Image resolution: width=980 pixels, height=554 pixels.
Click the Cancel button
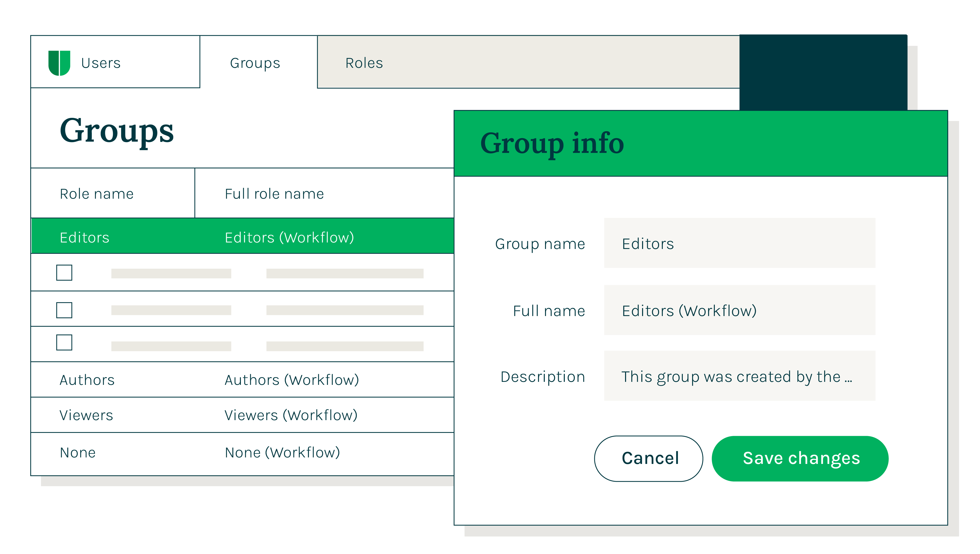(x=649, y=458)
